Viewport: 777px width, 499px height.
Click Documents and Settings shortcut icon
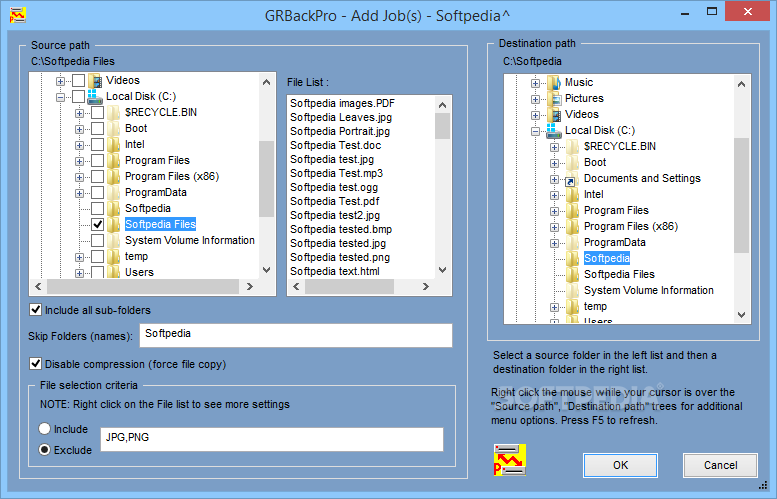(x=571, y=179)
